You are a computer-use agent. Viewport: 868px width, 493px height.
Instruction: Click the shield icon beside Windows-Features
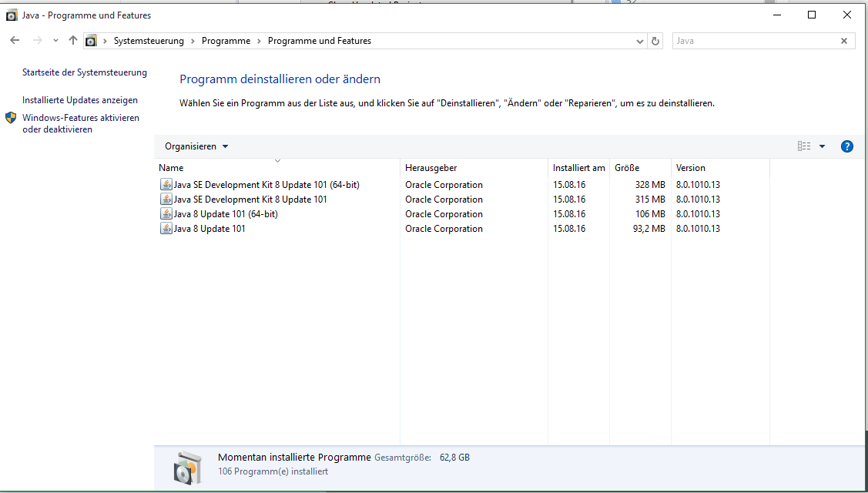tap(11, 117)
